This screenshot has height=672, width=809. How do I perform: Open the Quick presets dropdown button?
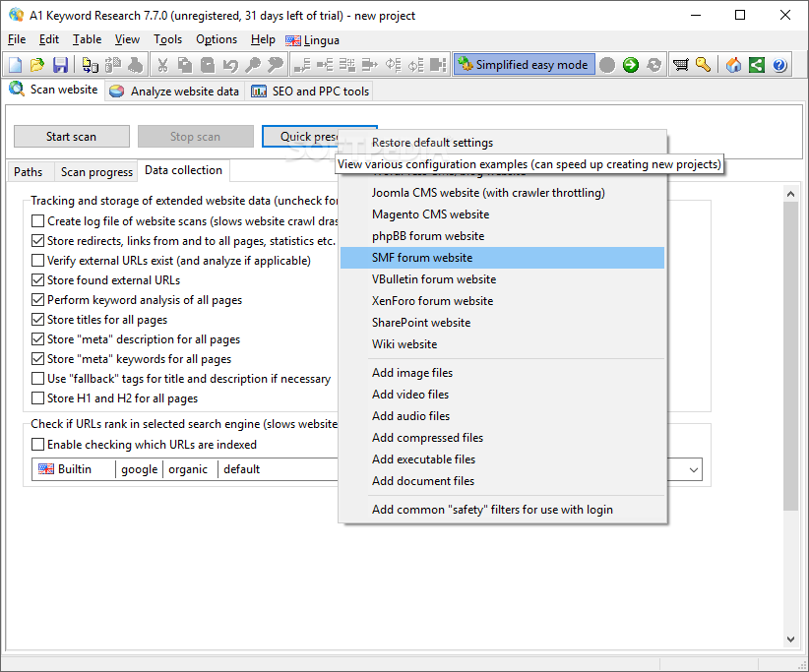click(300, 137)
